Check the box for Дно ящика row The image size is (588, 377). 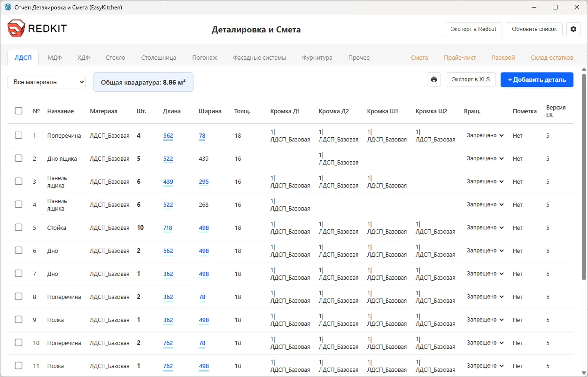pyautogui.click(x=18, y=158)
